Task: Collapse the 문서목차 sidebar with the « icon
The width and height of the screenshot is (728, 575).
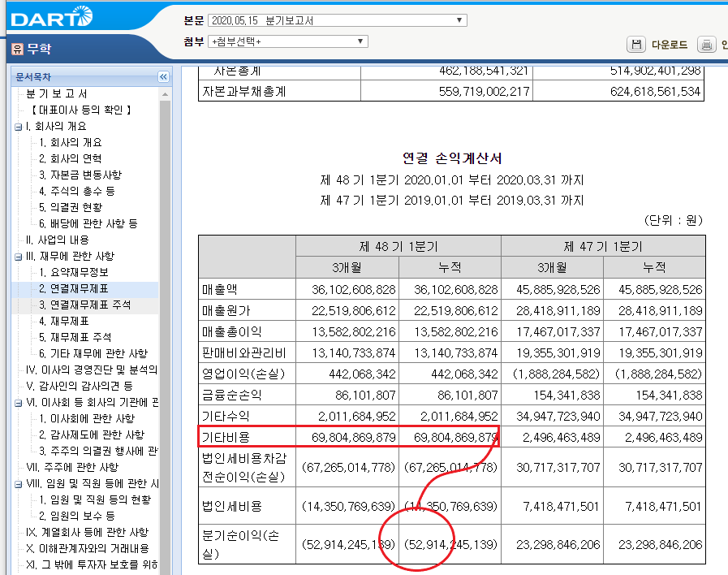Action: pos(163,76)
